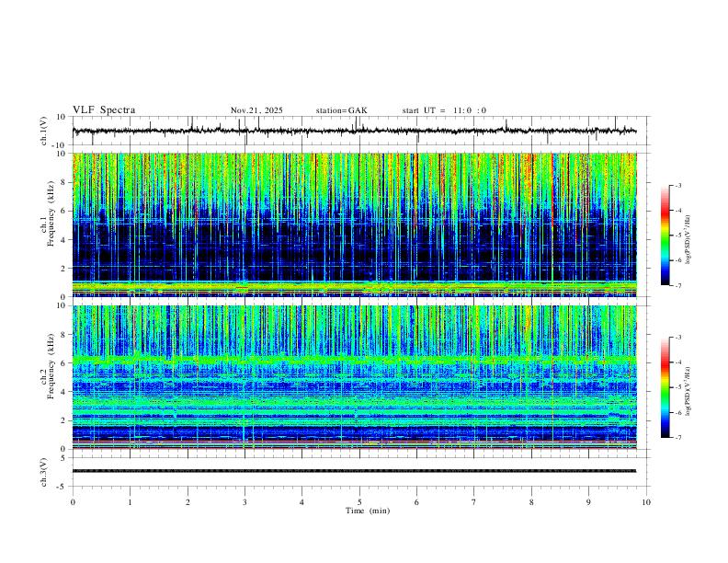Click inside the ch.2 spectrogram panel
The image size is (728, 563).
(354, 377)
